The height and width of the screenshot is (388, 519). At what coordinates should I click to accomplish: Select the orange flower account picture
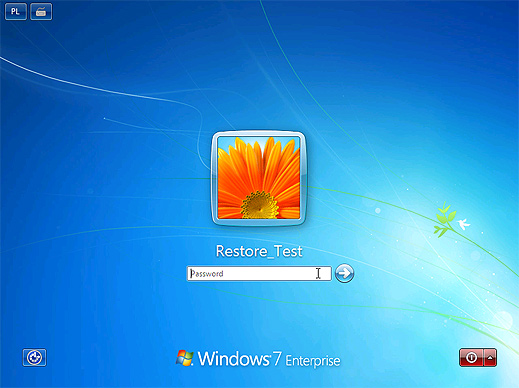point(259,178)
